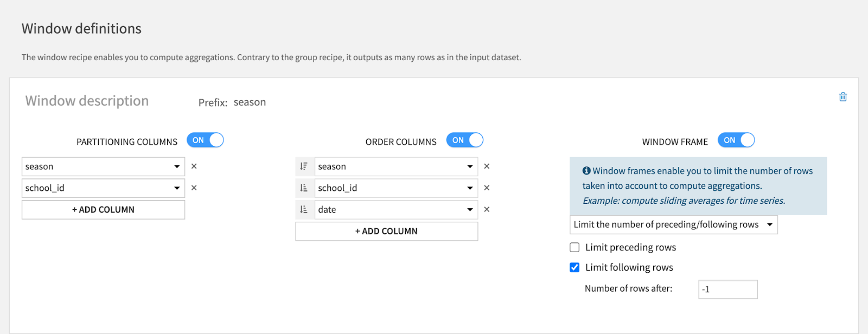The width and height of the screenshot is (868, 334).
Task: Click the Number of rows after field
Action: [727, 290]
